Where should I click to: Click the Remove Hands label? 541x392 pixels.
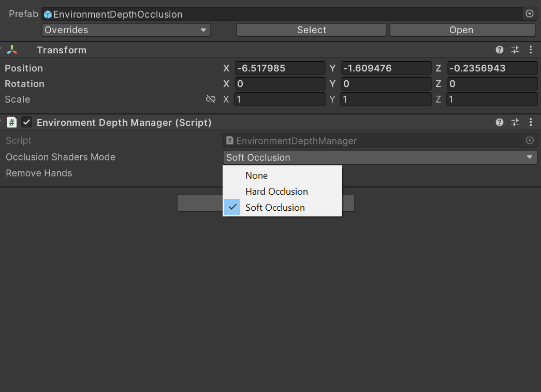click(39, 173)
